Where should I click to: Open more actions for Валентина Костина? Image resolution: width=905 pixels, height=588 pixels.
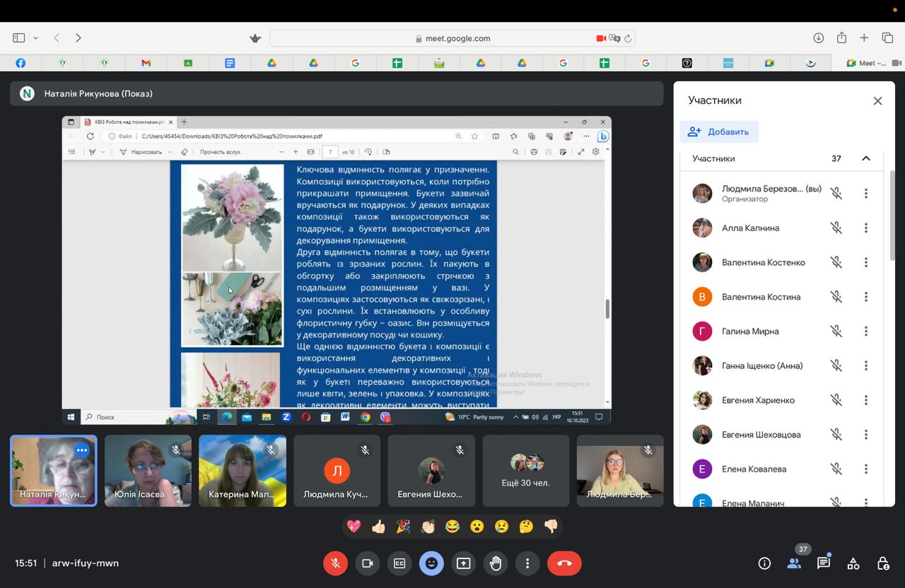click(865, 297)
